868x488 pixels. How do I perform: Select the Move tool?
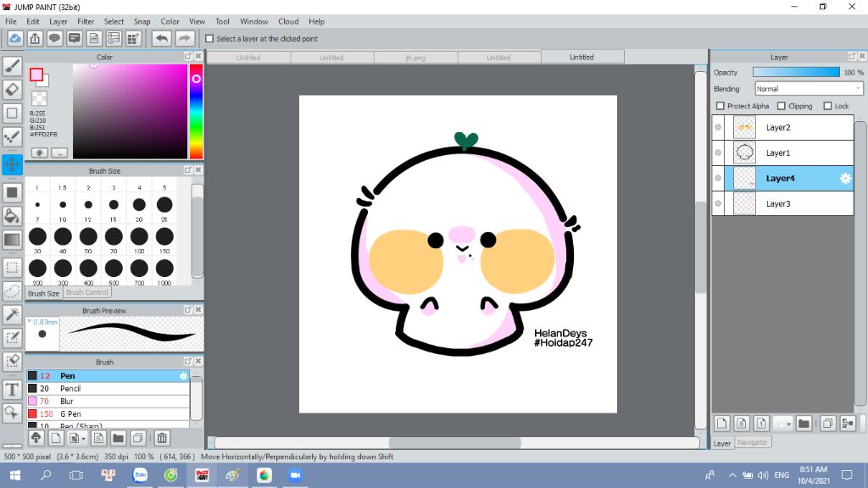coord(12,164)
